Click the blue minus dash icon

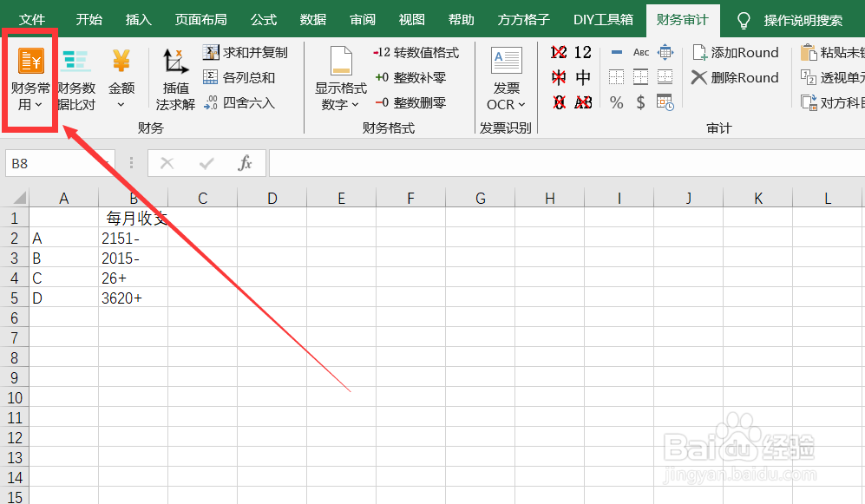tap(617, 52)
